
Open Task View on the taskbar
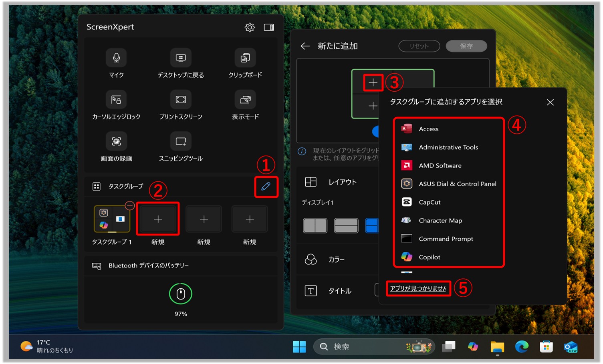(x=449, y=347)
